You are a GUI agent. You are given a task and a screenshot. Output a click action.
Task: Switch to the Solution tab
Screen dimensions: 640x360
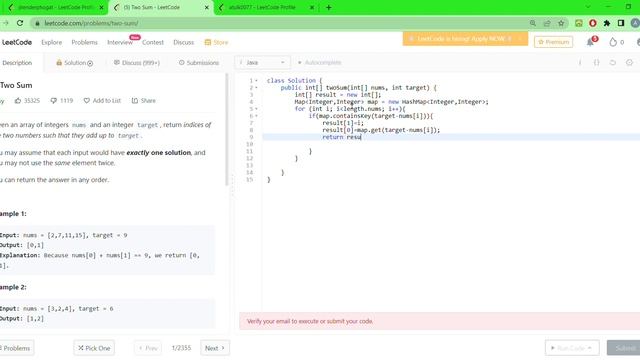coord(74,63)
